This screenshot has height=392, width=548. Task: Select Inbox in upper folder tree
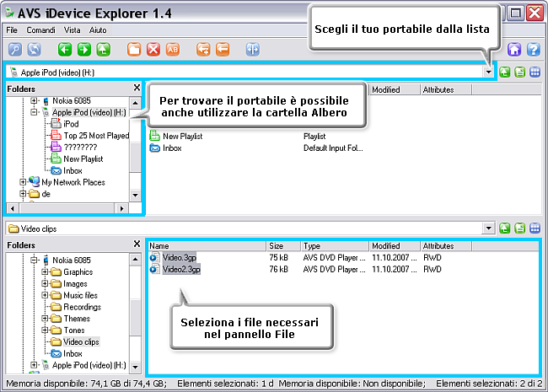[73, 170]
